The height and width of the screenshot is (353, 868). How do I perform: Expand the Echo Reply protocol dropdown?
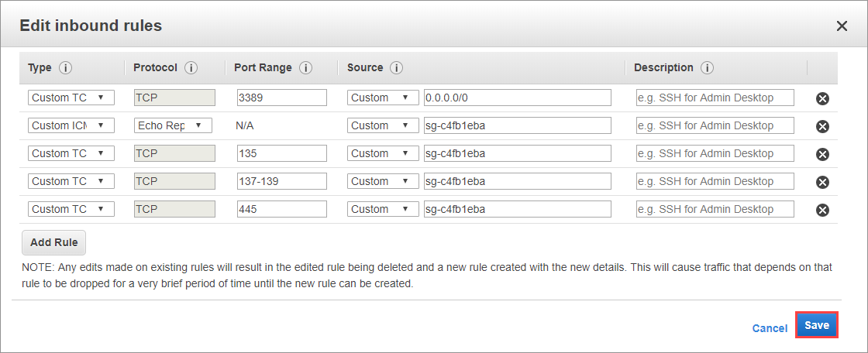click(173, 125)
